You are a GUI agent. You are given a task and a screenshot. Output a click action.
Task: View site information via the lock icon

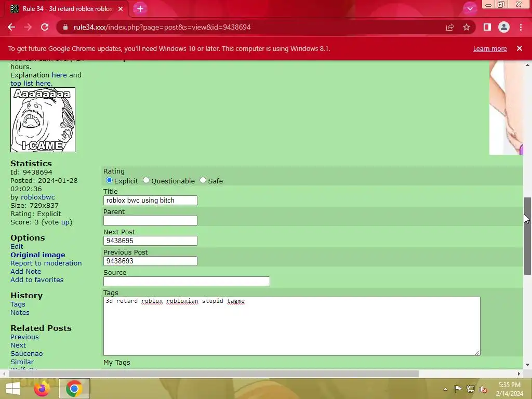point(65,27)
